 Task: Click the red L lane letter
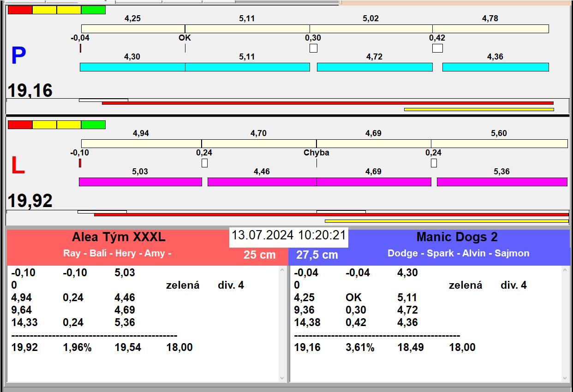18,166
